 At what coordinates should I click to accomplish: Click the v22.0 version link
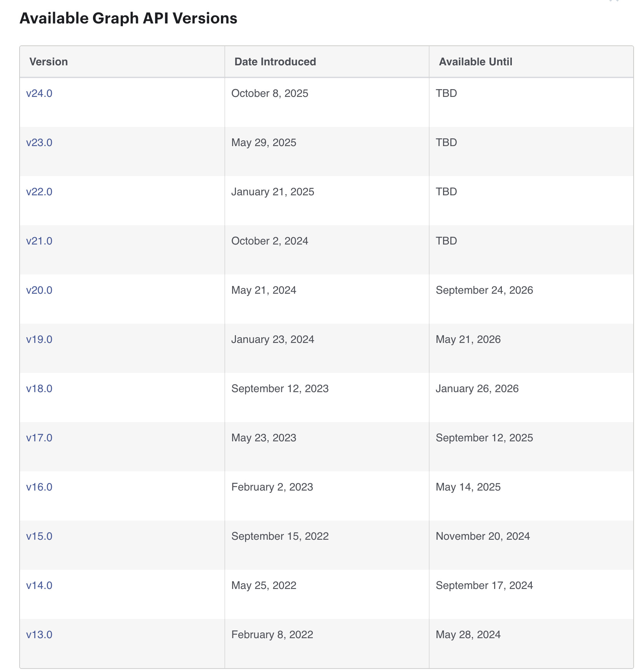(x=39, y=192)
